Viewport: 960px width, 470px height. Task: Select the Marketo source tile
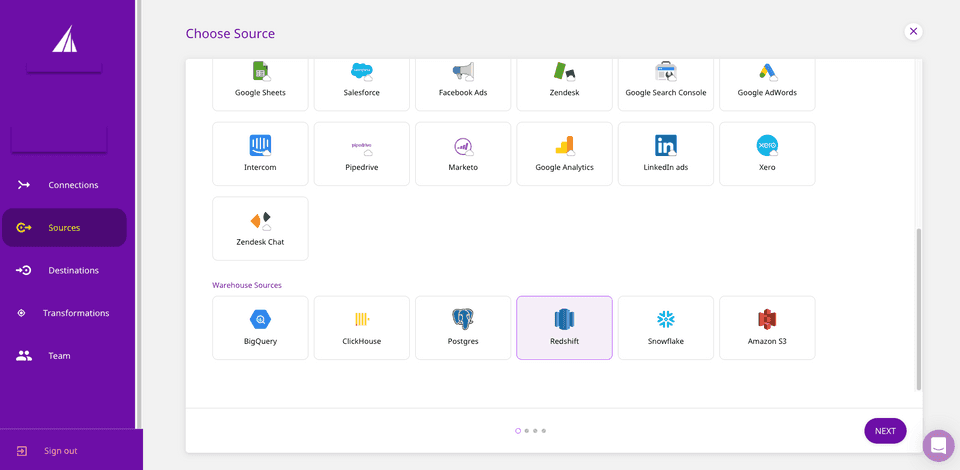click(x=462, y=154)
